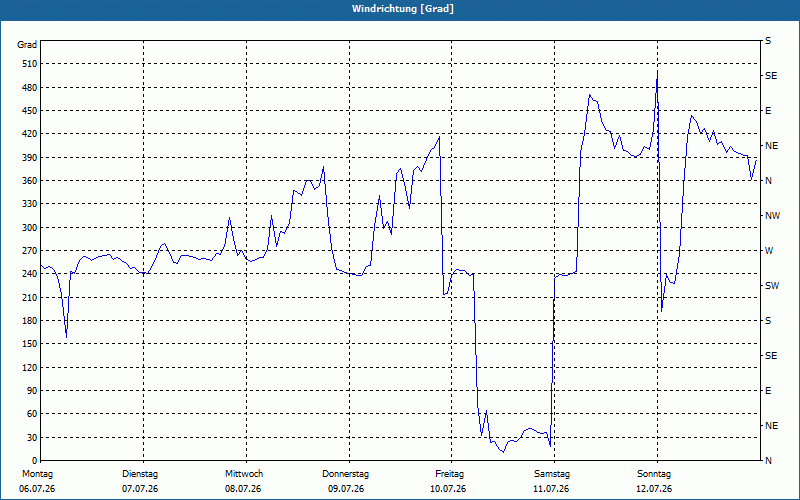The width and height of the screenshot is (800, 500).
Task: Select the 390 value on the degree axis
Action: pyautogui.click(x=30, y=158)
